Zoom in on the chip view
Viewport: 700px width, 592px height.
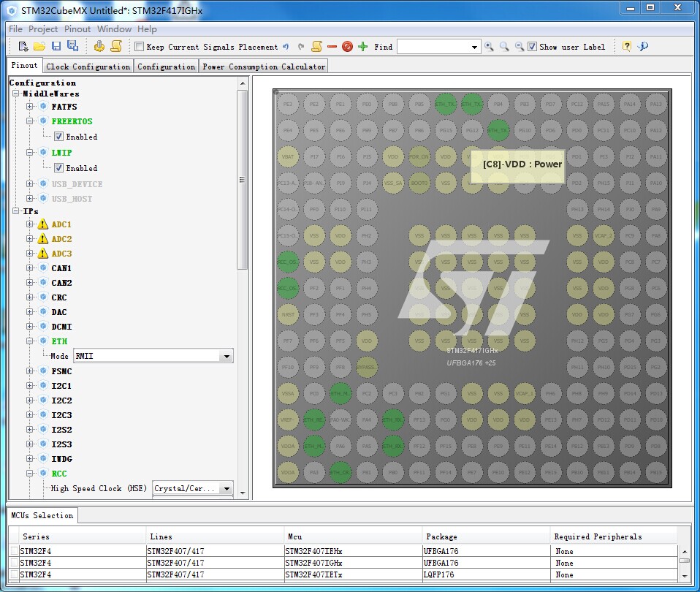[x=490, y=47]
